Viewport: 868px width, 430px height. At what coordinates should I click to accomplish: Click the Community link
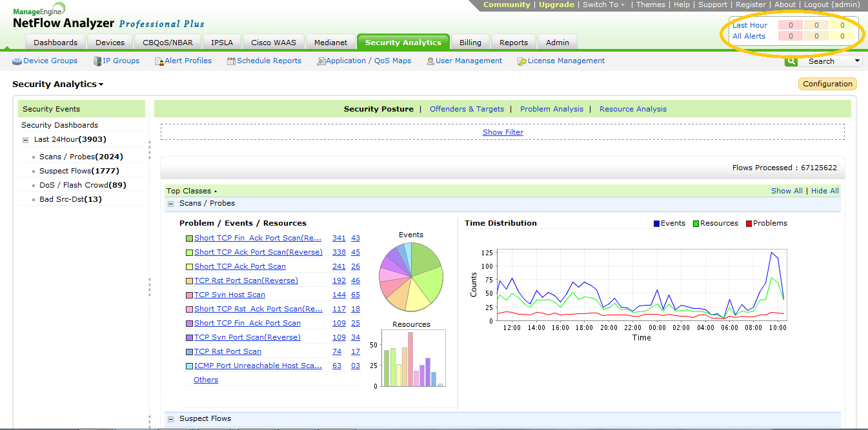pyautogui.click(x=507, y=5)
